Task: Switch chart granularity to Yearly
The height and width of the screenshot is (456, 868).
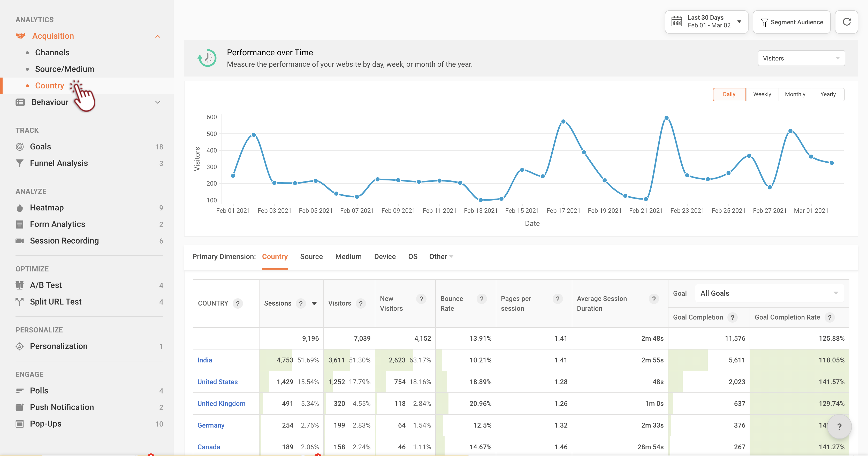Action: point(828,94)
